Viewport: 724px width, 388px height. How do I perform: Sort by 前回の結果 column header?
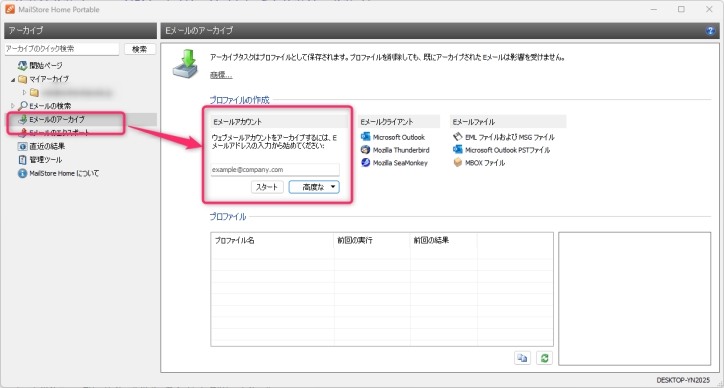tap(444, 241)
